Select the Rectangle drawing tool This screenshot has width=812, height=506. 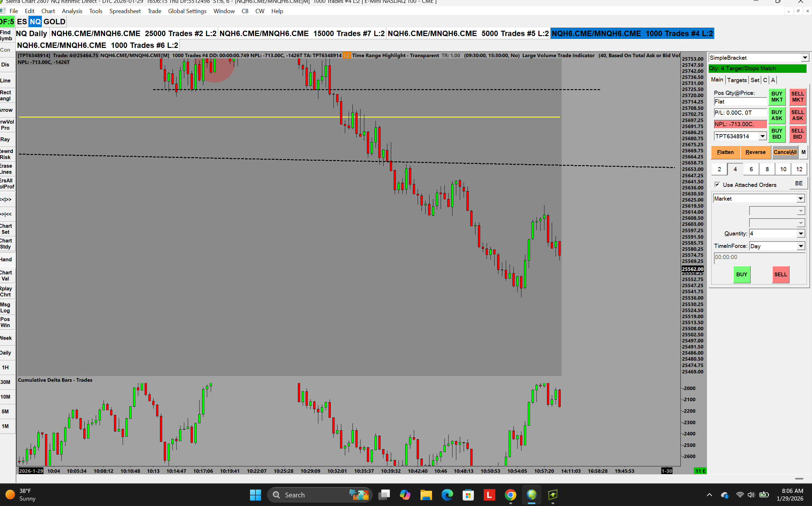pyautogui.click(x=6, y=96)
